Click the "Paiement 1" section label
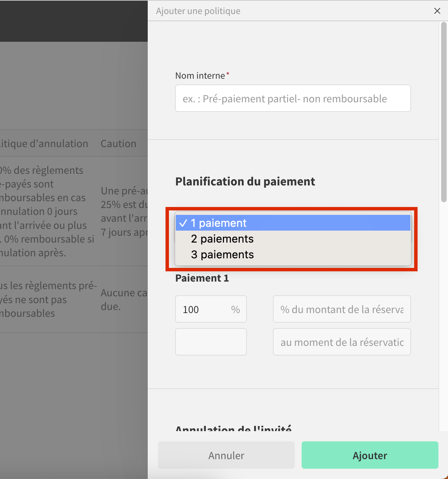 pyautogui.click(x=202, y=278)
